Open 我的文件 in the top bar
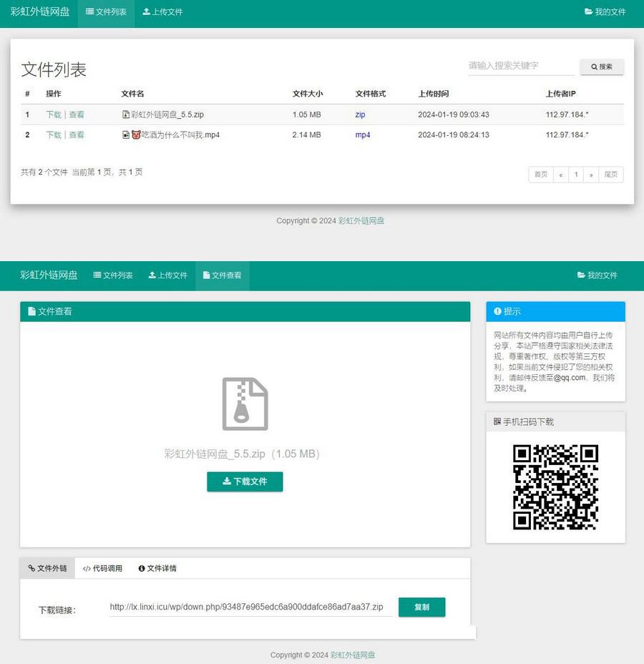This screenshot has width=644, height=664. pyautogui.click(x=605, y=11)
